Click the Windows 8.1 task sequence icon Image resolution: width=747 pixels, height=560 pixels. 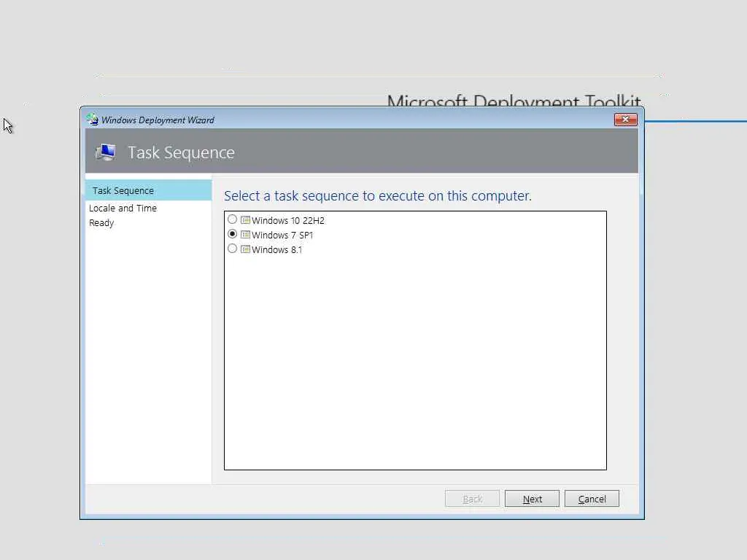(245, 249)
